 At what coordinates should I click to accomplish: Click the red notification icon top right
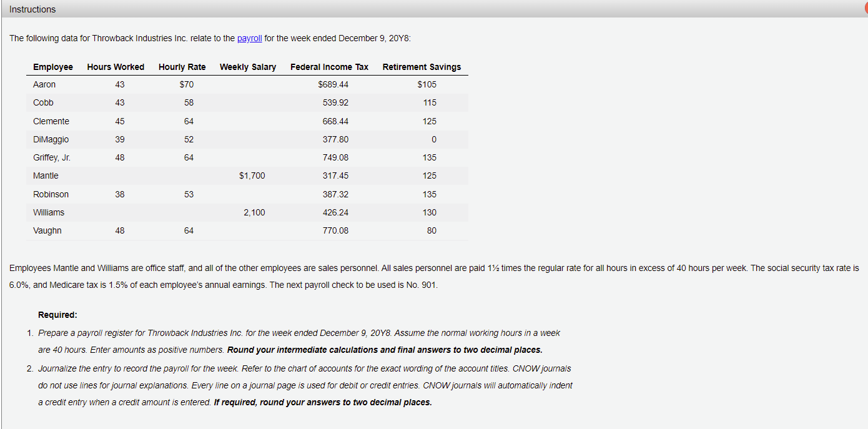[x=865, y=9]
